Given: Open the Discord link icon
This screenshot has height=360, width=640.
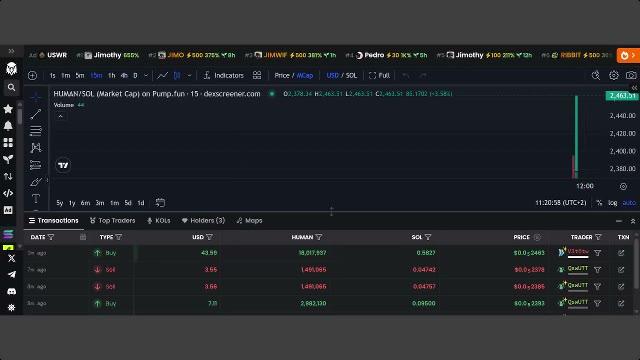Looking at the screenshot, I should pyautogui.click(x=11, y=291).
